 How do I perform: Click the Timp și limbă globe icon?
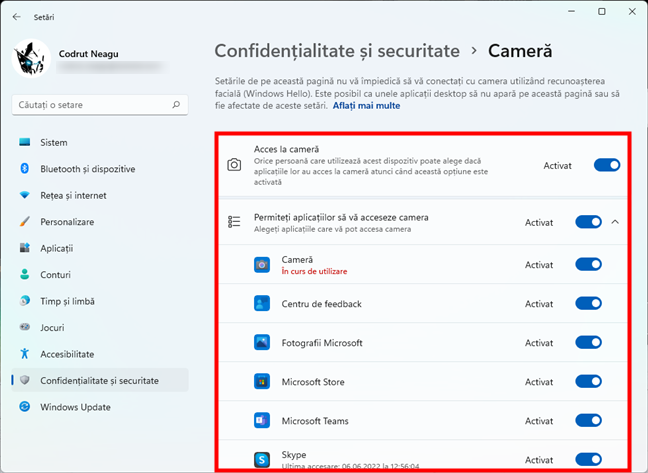[x=25, y=301]
